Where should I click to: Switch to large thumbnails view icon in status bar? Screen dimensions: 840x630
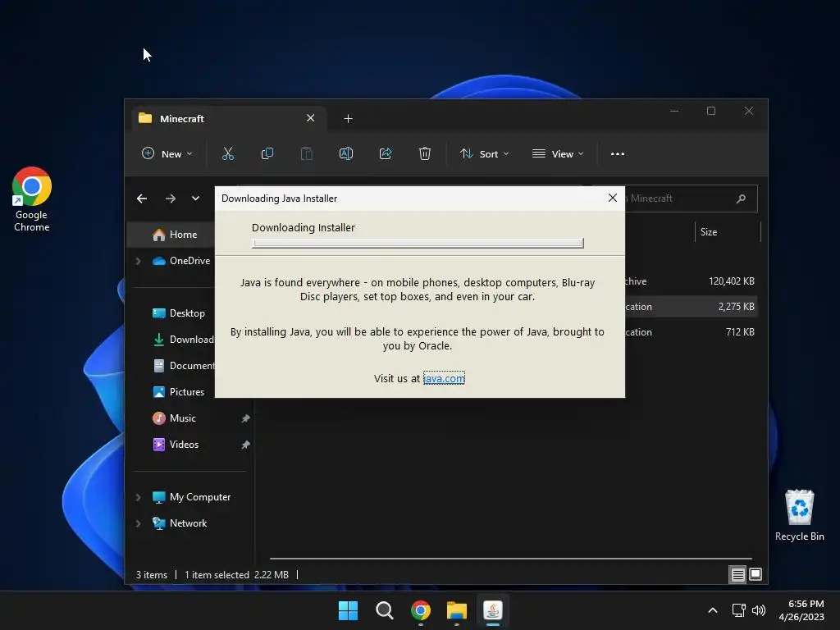click(756, 575)
